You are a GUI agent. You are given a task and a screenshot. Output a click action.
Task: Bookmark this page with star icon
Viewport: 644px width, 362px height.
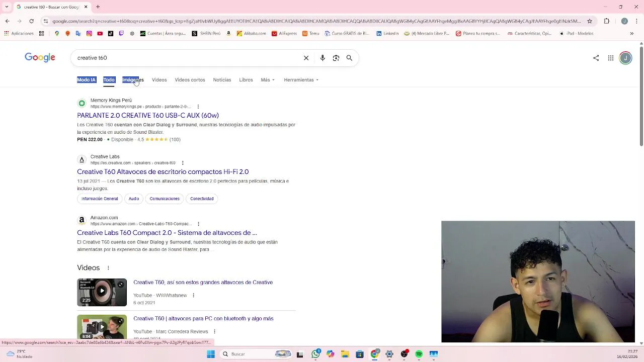tap(590, 21)
